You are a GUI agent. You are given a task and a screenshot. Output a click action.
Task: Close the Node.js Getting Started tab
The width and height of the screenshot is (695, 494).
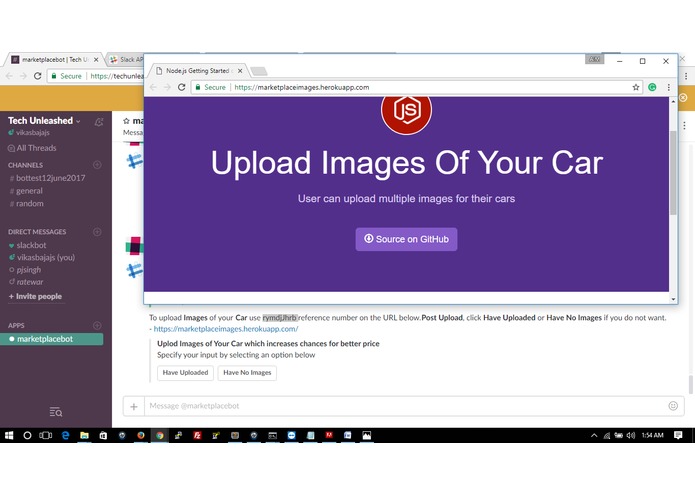pyautogui.click(x=240, y=71)
